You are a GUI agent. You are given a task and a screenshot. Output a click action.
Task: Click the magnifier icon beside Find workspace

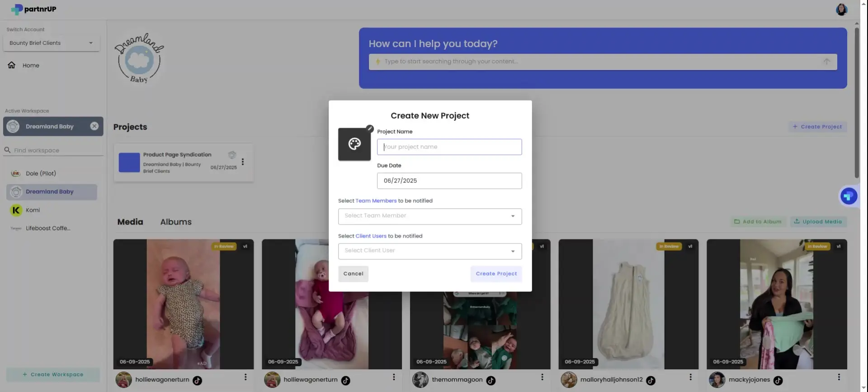point(7,150)
